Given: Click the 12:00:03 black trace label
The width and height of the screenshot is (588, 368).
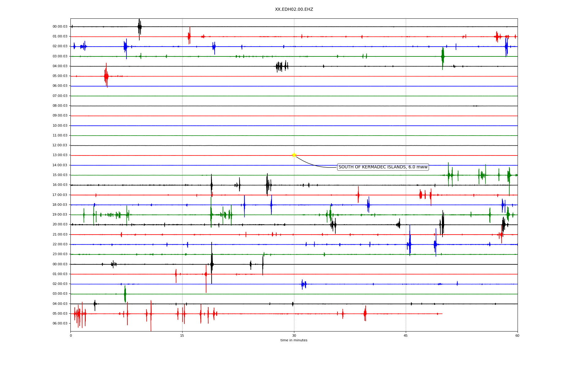Looking at the screenshot, I should click(x=60, y=145).
